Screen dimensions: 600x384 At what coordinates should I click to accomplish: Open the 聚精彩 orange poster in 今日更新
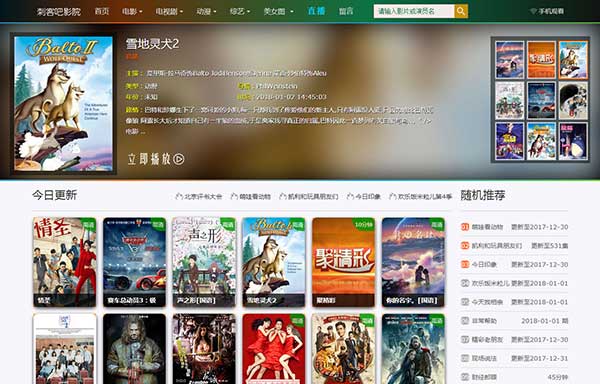pyautogui.click(x=344, y=262)
